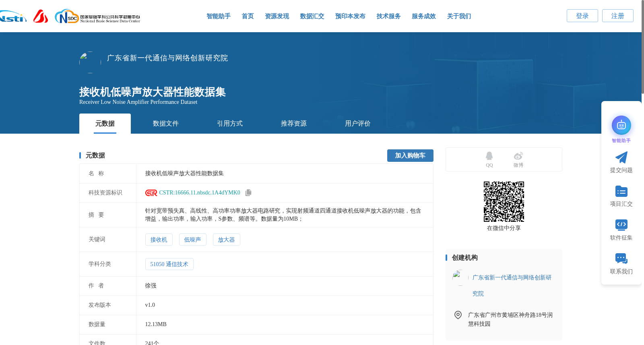The height and width of the screenshot is (345, 644).
Task: Open 技术服务 menu item
Action: click(x=388, y=16)
